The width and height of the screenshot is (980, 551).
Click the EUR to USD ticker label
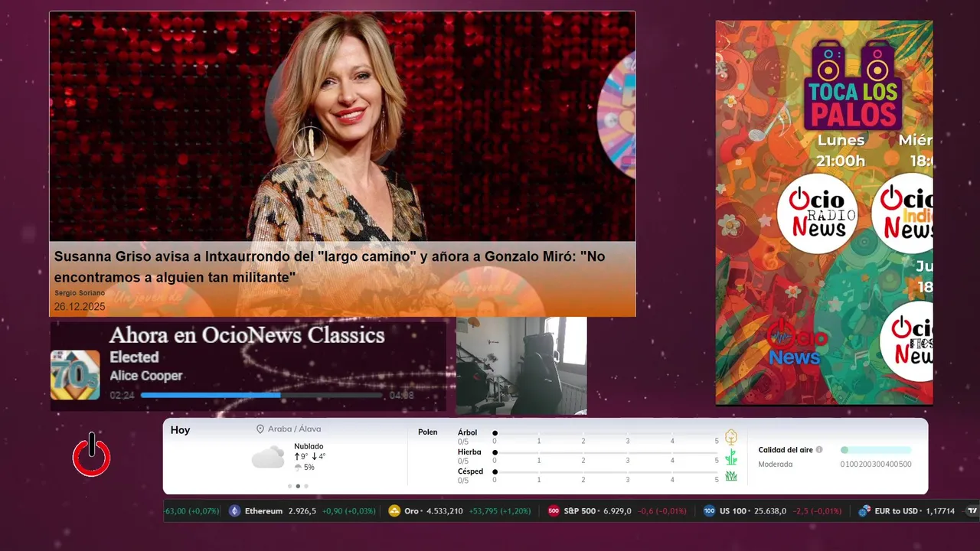897,511
